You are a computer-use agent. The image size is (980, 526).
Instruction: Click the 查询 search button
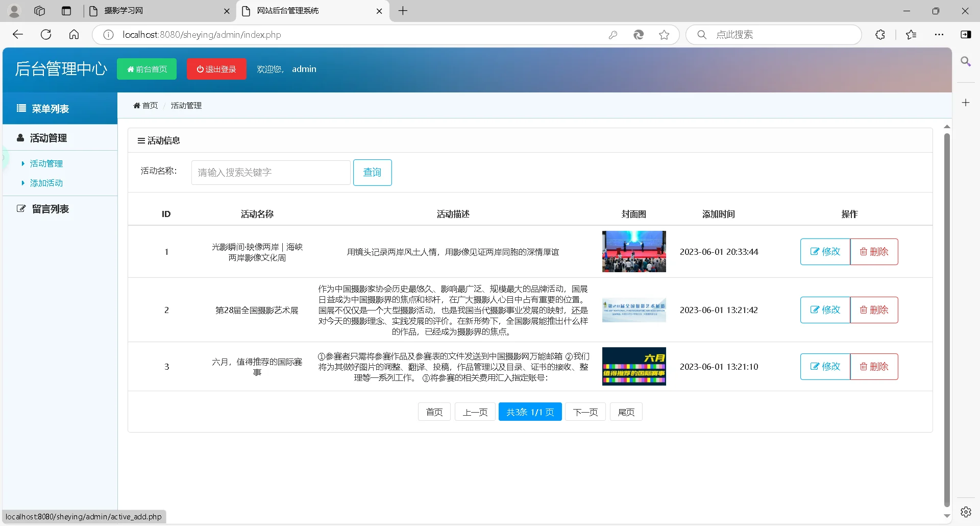[x=372, y=172]
